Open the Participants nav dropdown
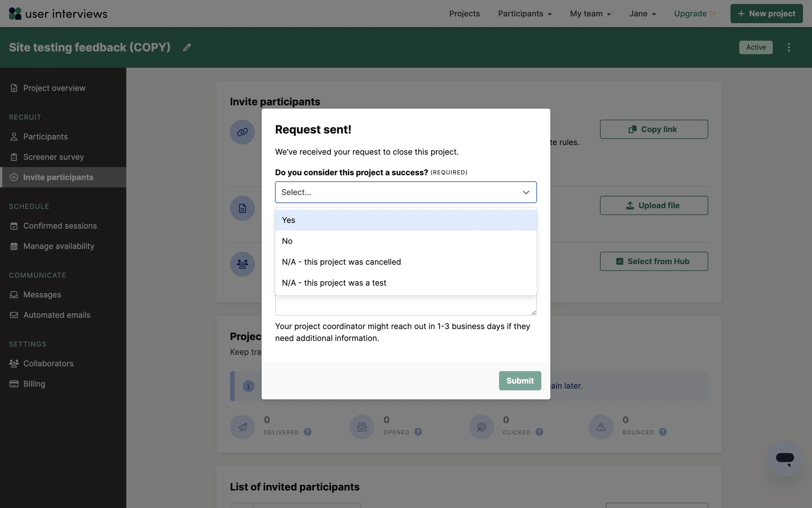This screenshot has height=508, width=812. point(524,14)
